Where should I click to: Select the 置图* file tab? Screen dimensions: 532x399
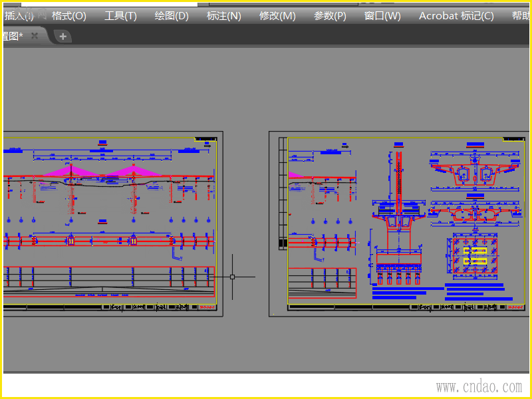(13, 36)
